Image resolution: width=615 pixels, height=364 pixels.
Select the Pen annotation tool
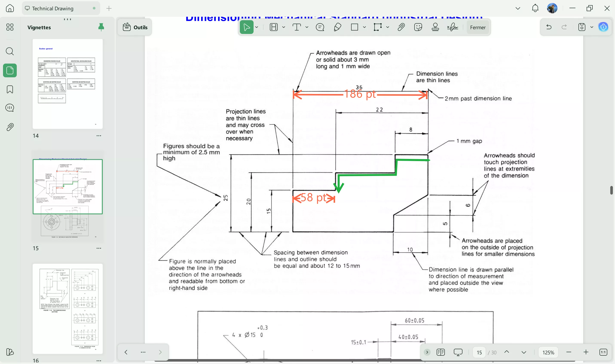(337, 27)
